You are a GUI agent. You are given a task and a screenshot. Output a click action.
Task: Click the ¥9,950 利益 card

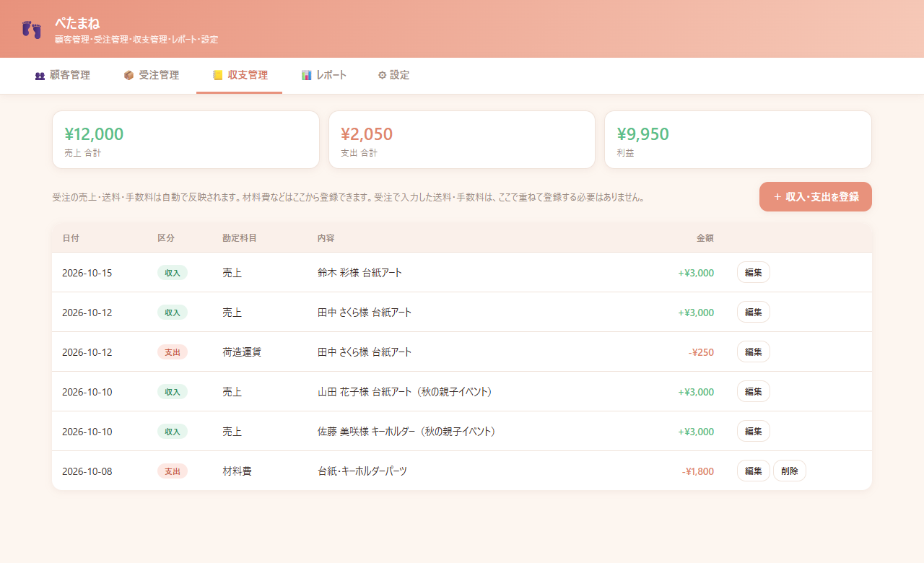point(738,140)
